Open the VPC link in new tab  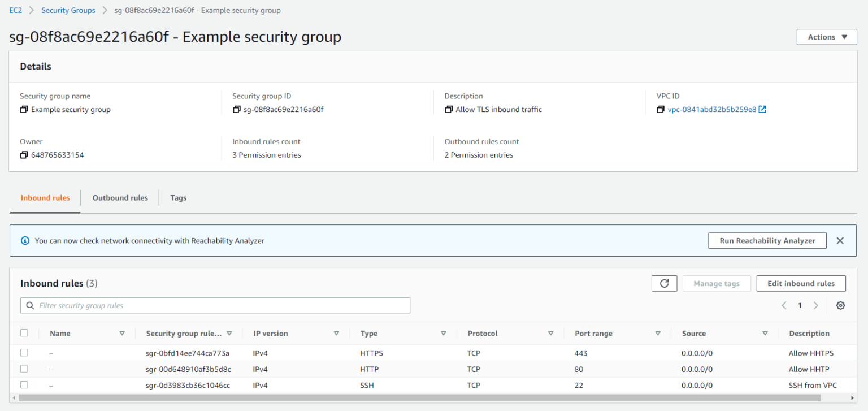coord(763,109)
